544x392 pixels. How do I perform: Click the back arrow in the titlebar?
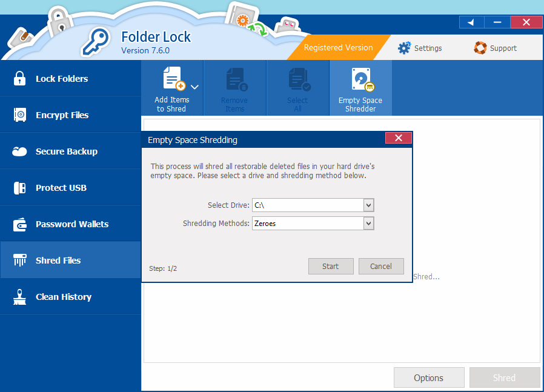click(471, 22)
